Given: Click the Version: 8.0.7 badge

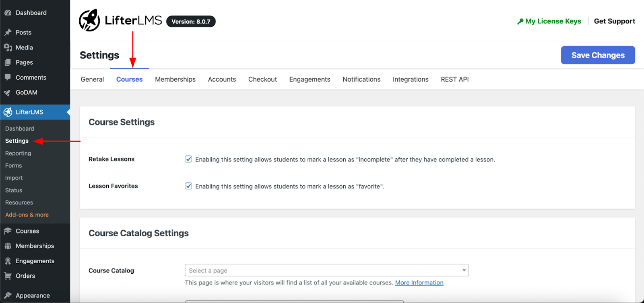Looking at the screenshot, I should (x=191, y=22).
